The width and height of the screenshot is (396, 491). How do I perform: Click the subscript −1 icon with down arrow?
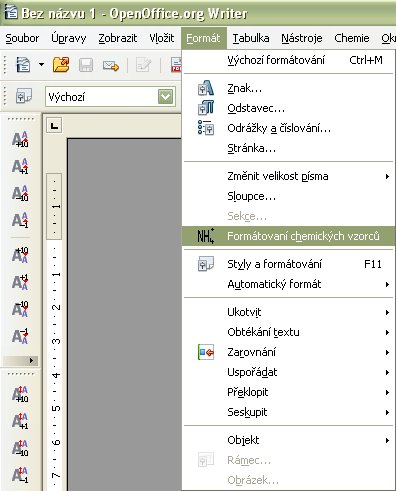point(20,336)
